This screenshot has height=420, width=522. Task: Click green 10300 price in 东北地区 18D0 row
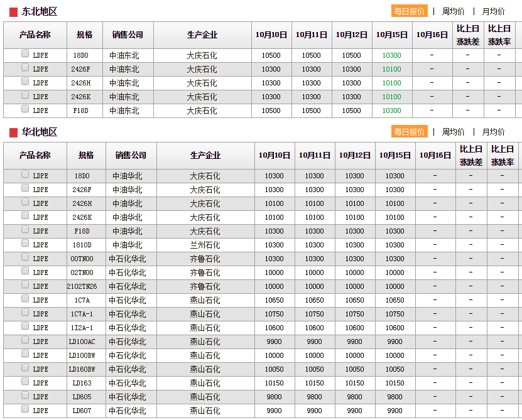click(391, 55)
